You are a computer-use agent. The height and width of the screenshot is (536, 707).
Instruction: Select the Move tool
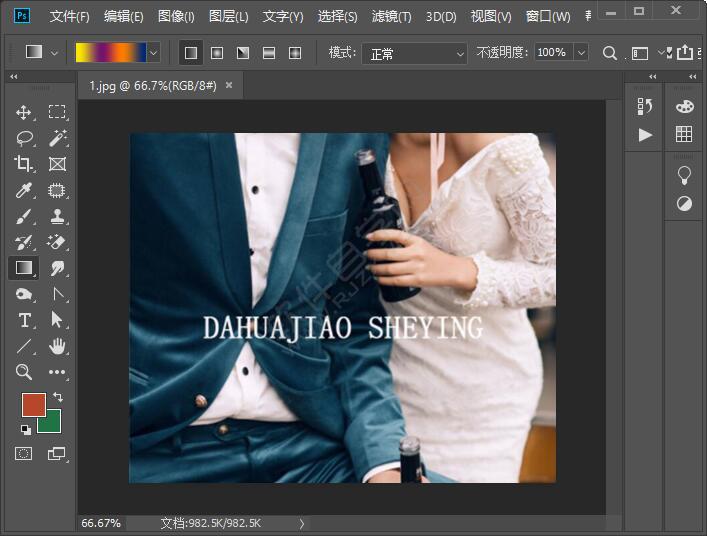[24, 112]
